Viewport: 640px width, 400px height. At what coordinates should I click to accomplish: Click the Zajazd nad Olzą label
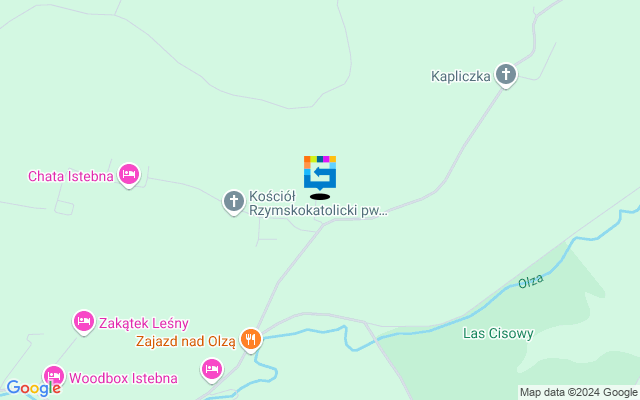click(186, 341)
